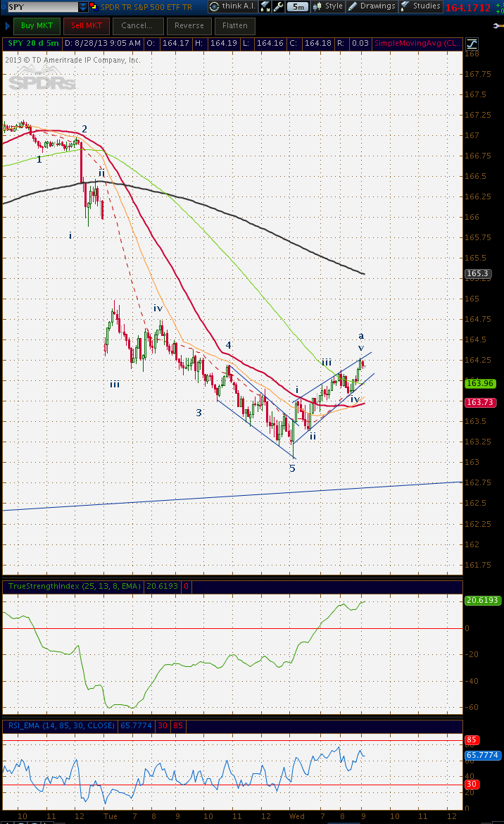Click the chart mode icon beside SimpleMovingAvg

472,44
